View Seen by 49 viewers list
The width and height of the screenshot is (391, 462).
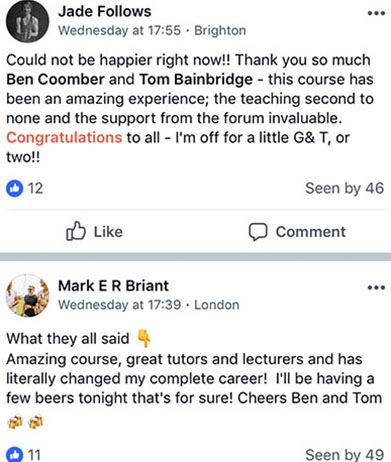pyautogui.click(x=345, y=455)
